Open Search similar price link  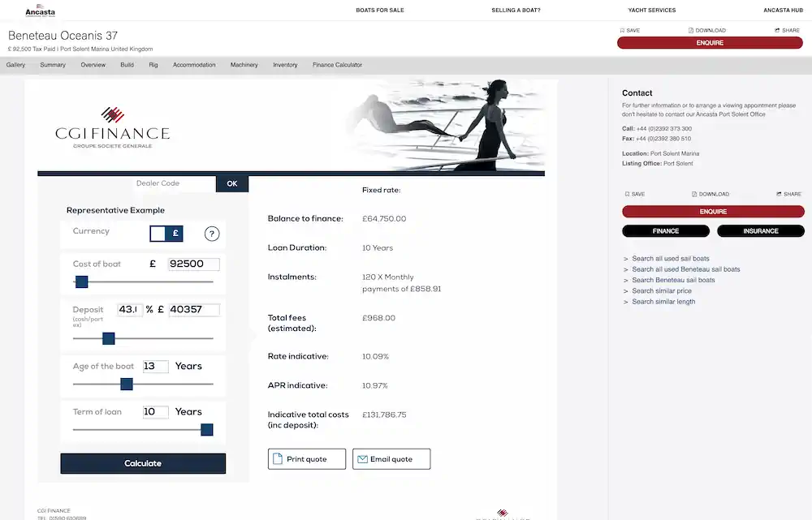(x=661, y=291)
